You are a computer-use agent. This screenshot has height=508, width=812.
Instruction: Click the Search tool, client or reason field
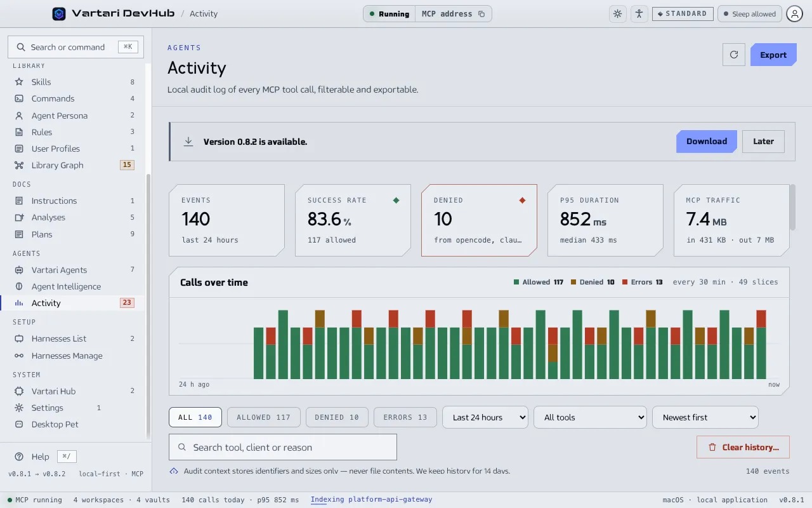(283, 447)
